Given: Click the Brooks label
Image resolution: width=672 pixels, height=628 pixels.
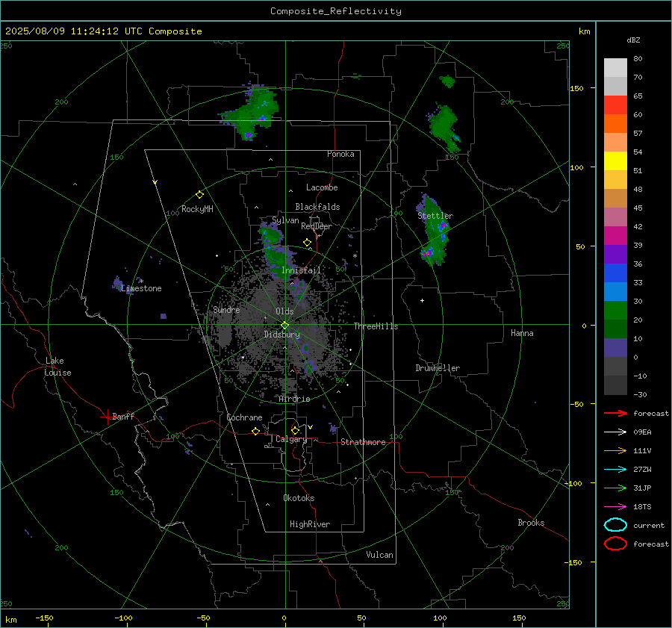Looking at the screenshot, I should (531, 523).
